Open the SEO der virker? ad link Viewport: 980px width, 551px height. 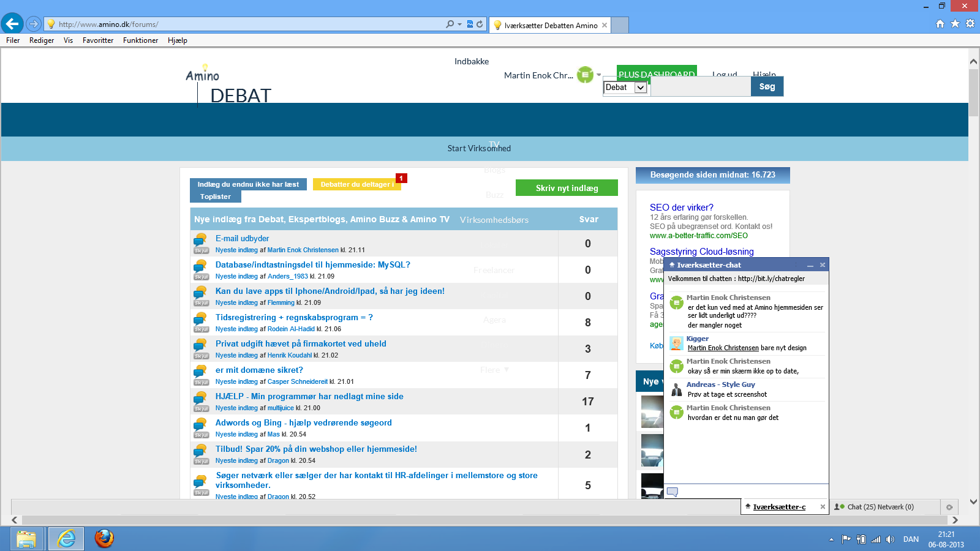click(682, 208)
